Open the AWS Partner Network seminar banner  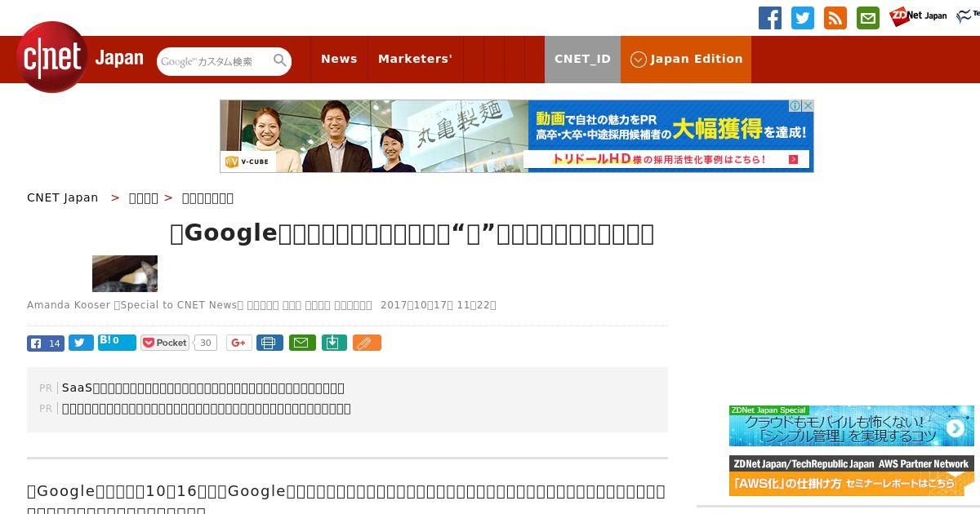pyautogui.click(x=852, y=476)
